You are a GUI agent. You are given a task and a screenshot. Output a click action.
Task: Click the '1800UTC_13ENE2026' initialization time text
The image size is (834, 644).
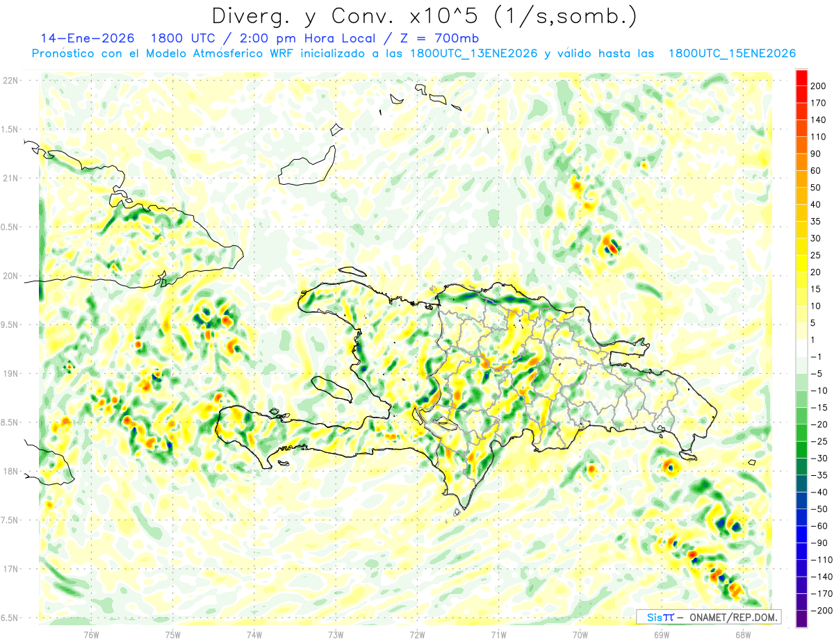[x=473, y=53]
